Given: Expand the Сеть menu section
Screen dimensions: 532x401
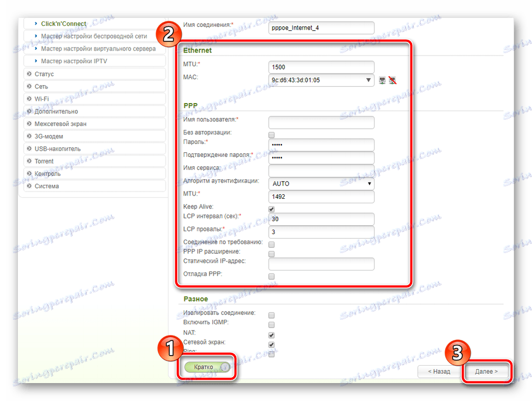Looking at the screenshot, I should (x=95, y=86).
